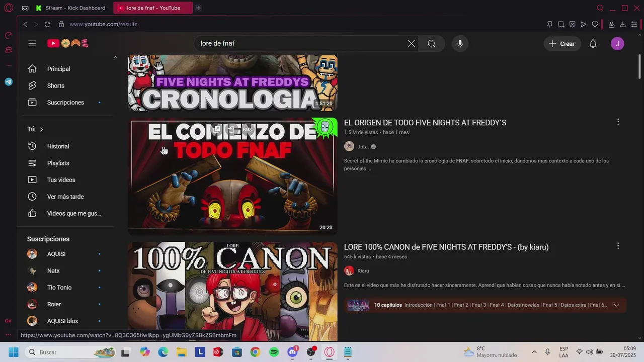Image resolution: width=644 pixels, height=362 pixels.
Task: Go to YouTube home via logo
Action: click(x=68, y=43)
